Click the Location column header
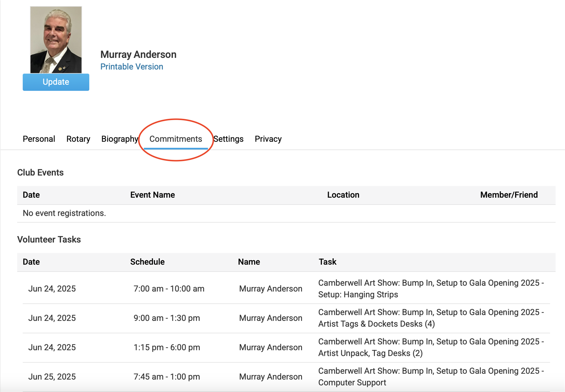 [x=343, y=195]
